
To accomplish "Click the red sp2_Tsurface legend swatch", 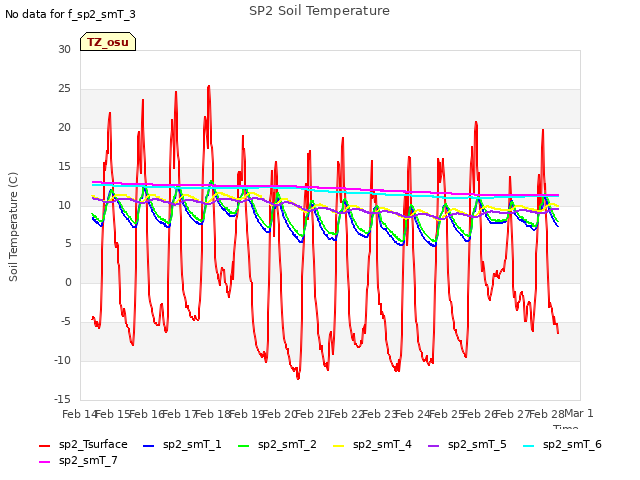I will [x=44, y=446].
